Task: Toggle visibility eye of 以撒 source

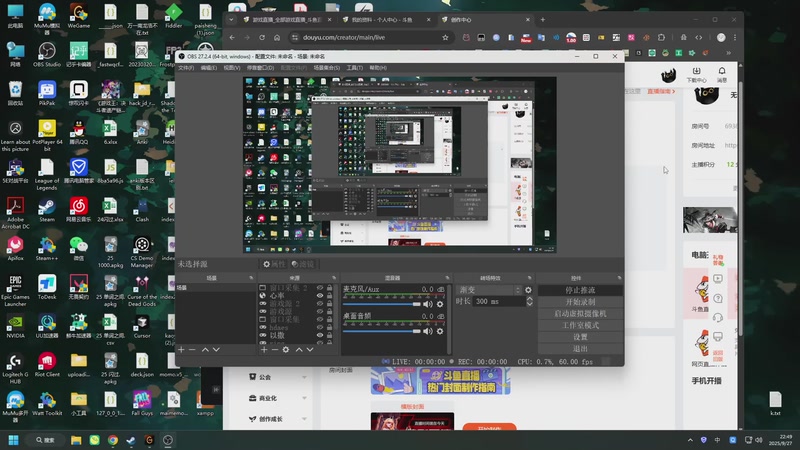Action: [320, 335]
